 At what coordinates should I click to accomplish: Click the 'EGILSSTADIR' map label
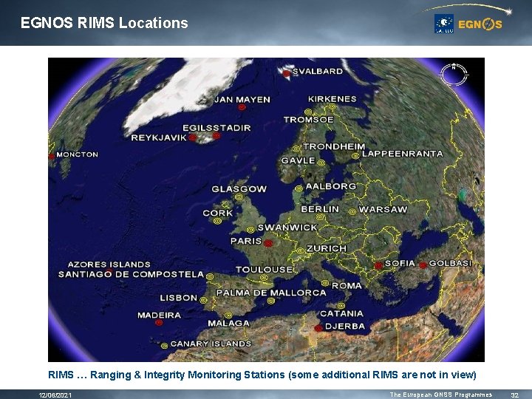tap(216, 128)
